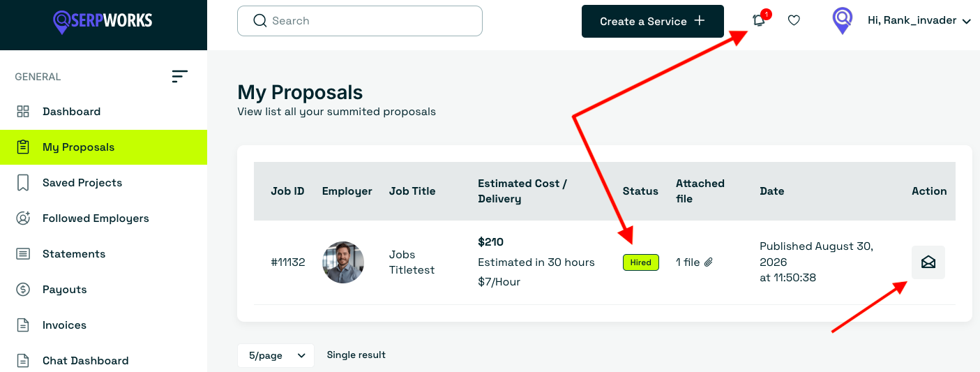Click the employer profile photo thumbnail

[343, 262]
